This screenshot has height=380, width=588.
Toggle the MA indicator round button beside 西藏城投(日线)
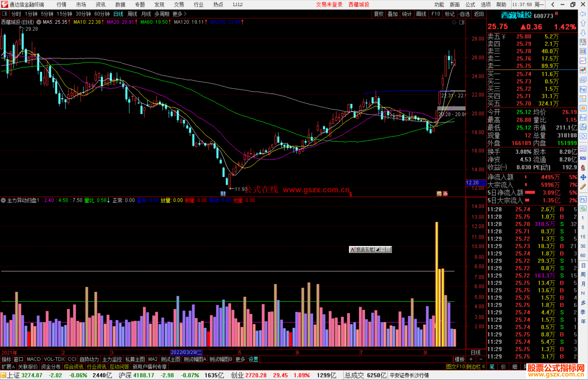pyautogui.click(x=39, y=22)
